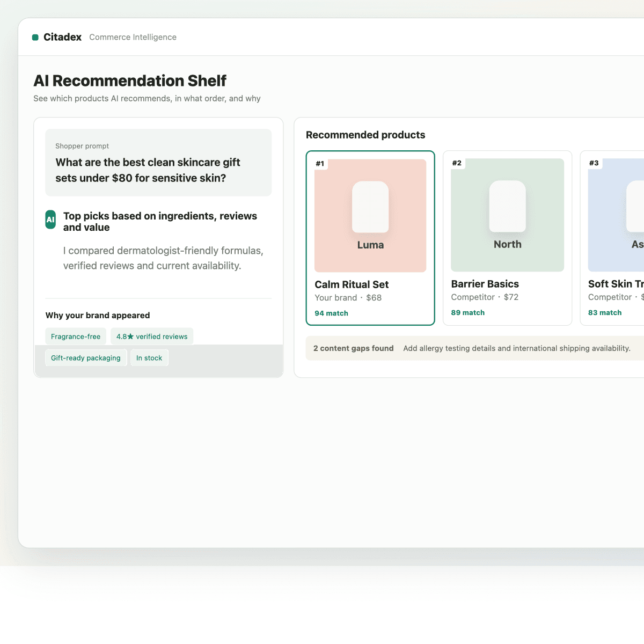Click the page subtitle about AI recommendations

coord(147,99)
